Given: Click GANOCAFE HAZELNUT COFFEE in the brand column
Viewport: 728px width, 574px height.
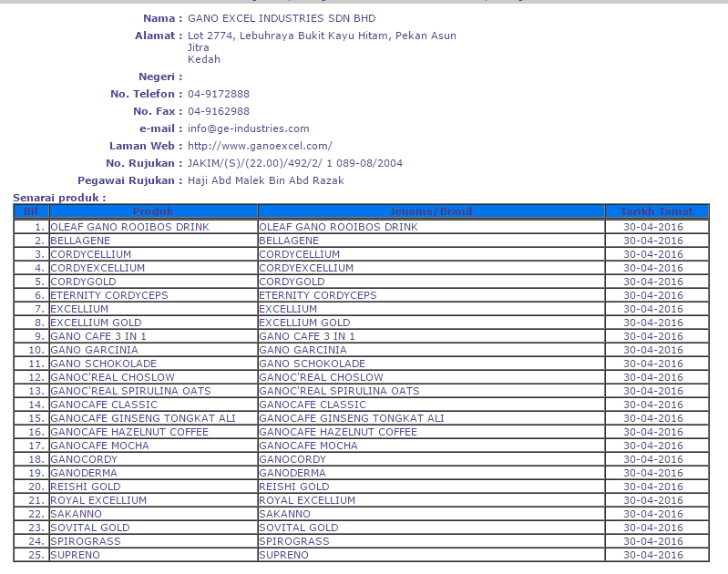Looking at the screenshot, I should tap(338, 432).
